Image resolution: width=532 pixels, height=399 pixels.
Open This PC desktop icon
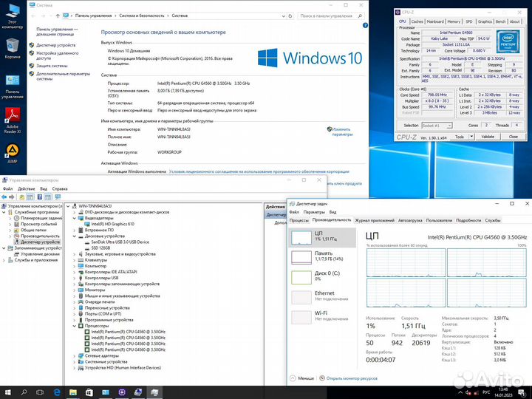click(13, 16)
